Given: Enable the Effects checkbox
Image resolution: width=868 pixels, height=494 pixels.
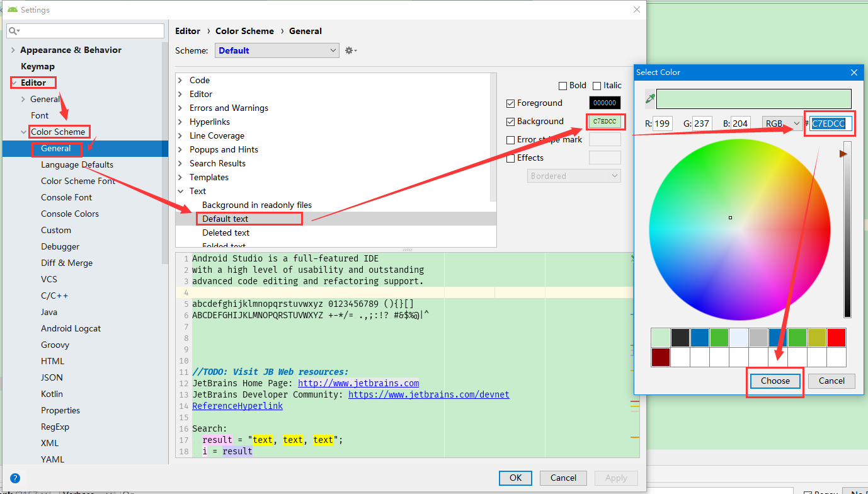Looking at the screenshot, I should [x=511, y=158].
